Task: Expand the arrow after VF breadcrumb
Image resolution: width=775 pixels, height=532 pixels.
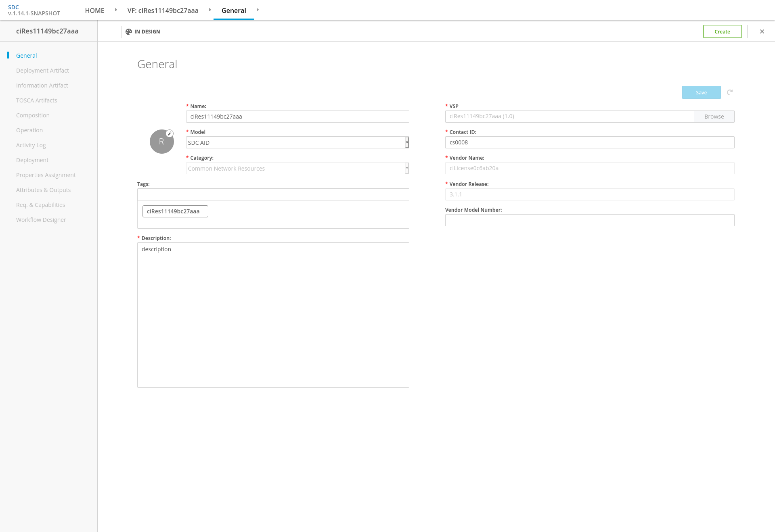Action: pos(210,10)
